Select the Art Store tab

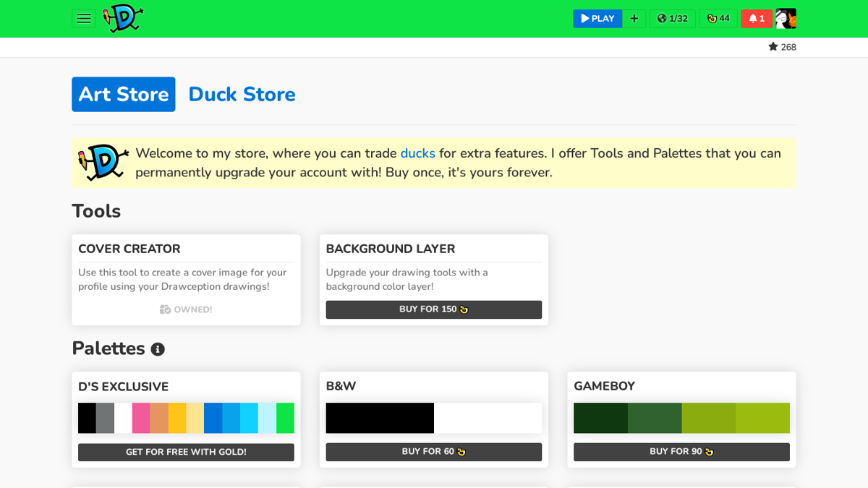(x=123, y=94)
